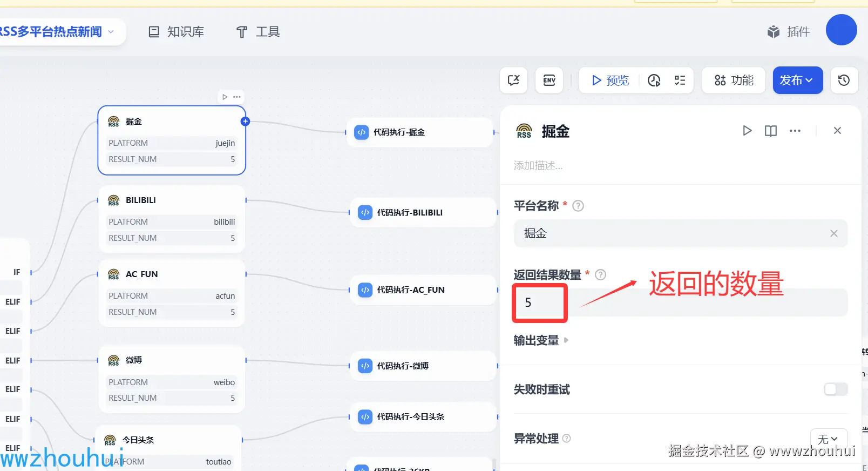The image size is (868, 471).
Task: Open the version history icon
Action: [844, 80]
